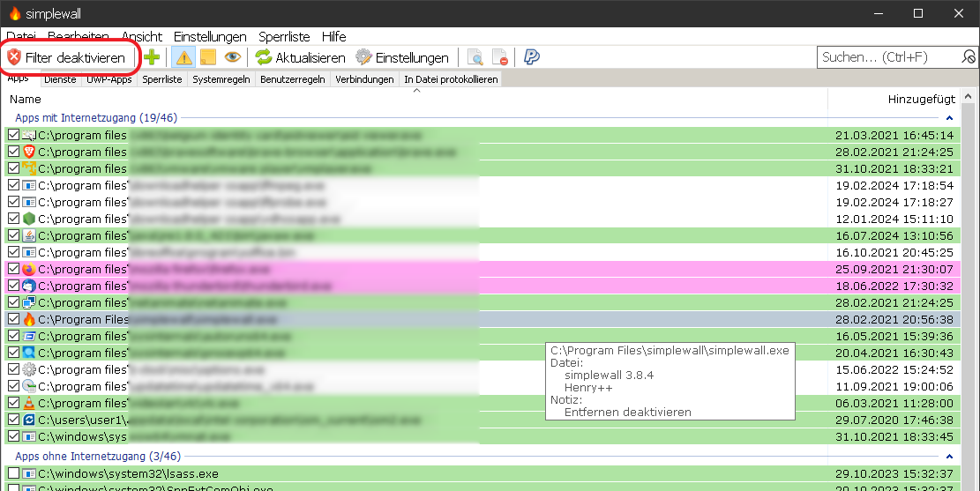This screenshot has width=980, height=491.
Task: Switch to the UWP-Apps tab
Action: [109, 79]
